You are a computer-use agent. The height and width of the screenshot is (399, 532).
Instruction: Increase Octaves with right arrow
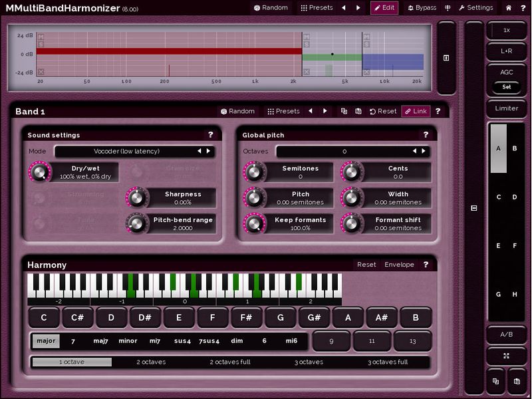coord(424,152)
